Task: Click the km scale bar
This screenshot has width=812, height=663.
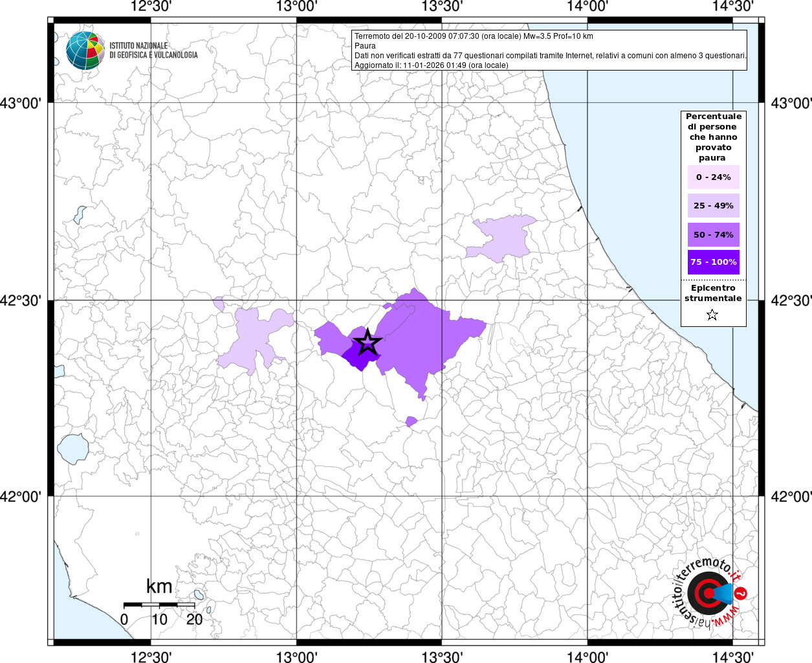Action: coord(159,605)
